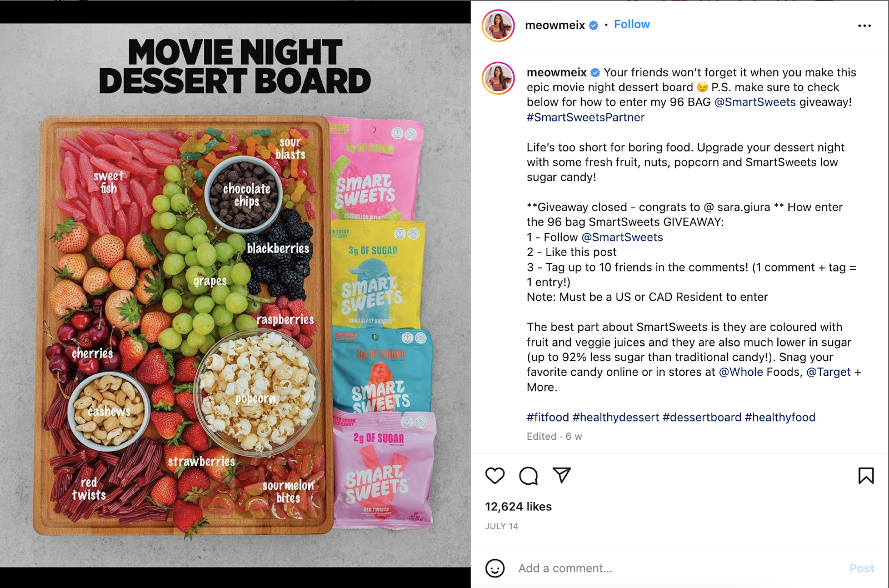889x588 pixels.
Task: Click the meowmeix avatar beside the caption
Action: coord(498,78)
